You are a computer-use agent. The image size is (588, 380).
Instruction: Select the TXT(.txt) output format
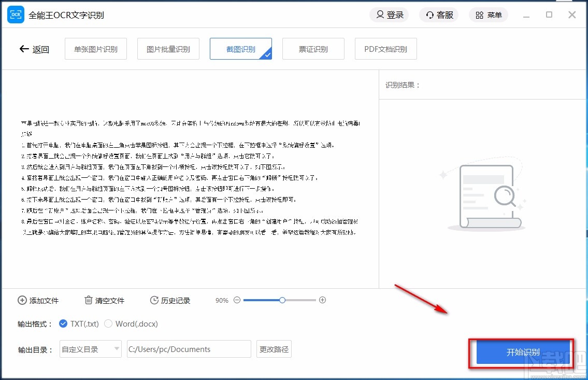(x=64, y=323)
